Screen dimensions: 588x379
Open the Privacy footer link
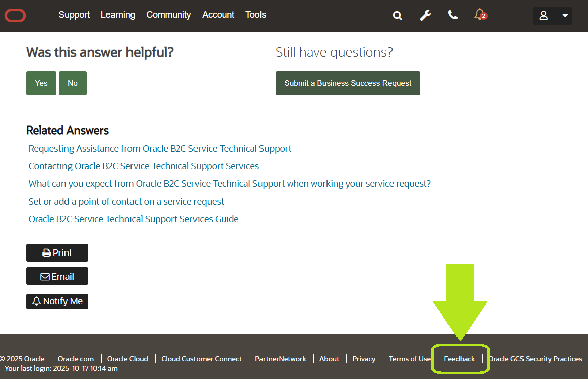click(x=364, y=359)
